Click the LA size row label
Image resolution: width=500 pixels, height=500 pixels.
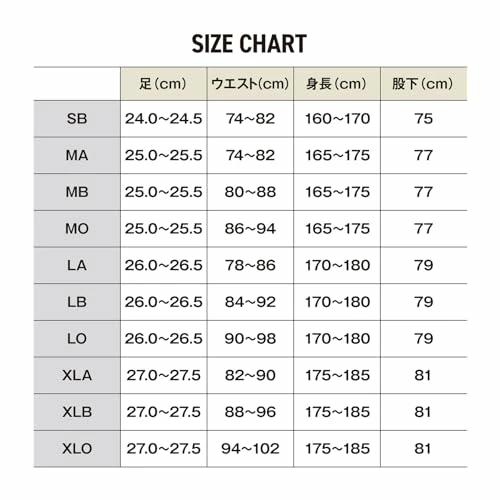click(x=77, y=265)
